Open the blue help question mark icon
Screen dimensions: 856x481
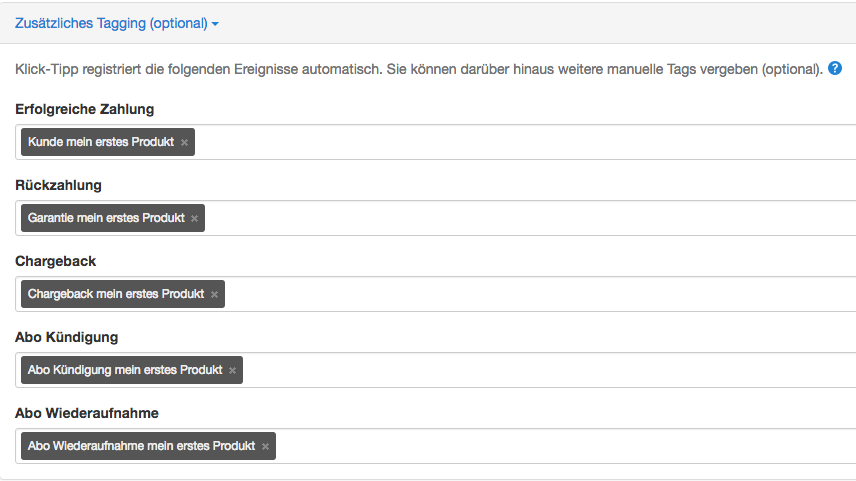pyautogui.click(x=835, y=68)
